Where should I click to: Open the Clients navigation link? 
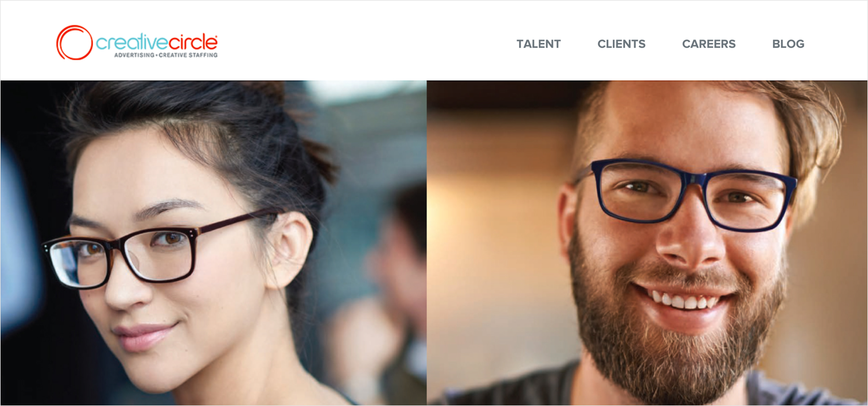click(621, 44)
